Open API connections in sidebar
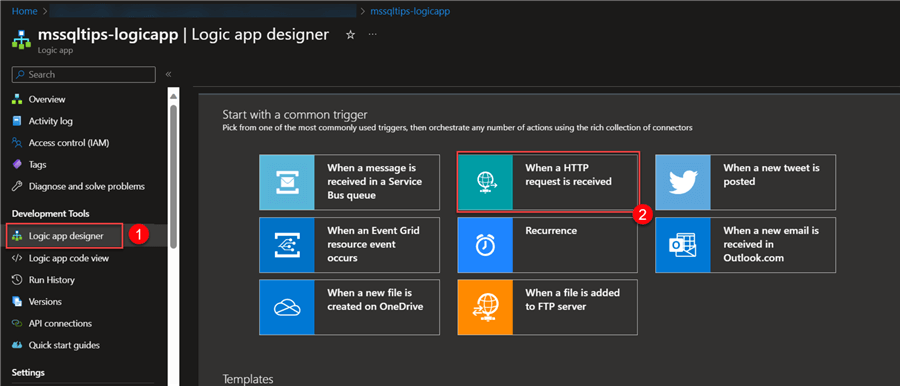 click(60, 323)
